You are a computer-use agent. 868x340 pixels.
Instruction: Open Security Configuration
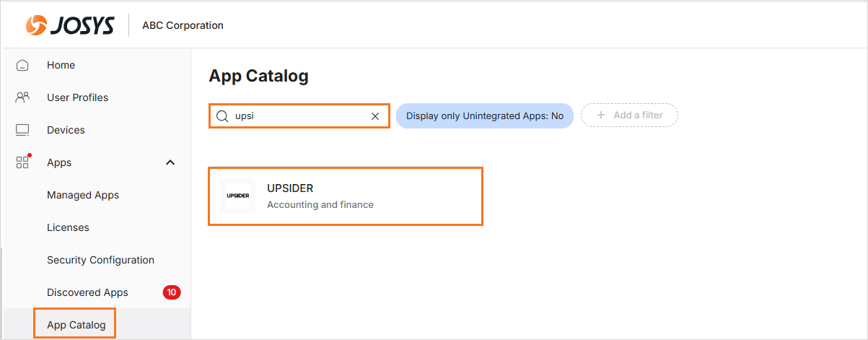[x=100, y=260]
